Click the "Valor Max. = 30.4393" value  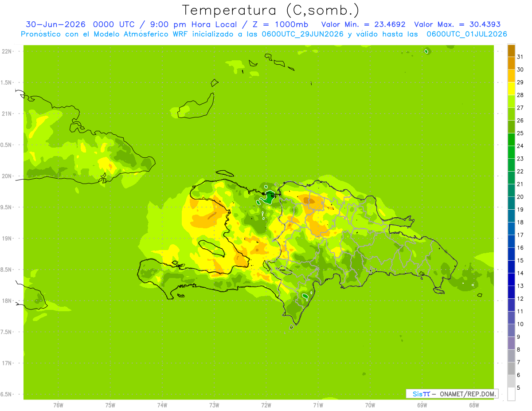coord(457,24)
